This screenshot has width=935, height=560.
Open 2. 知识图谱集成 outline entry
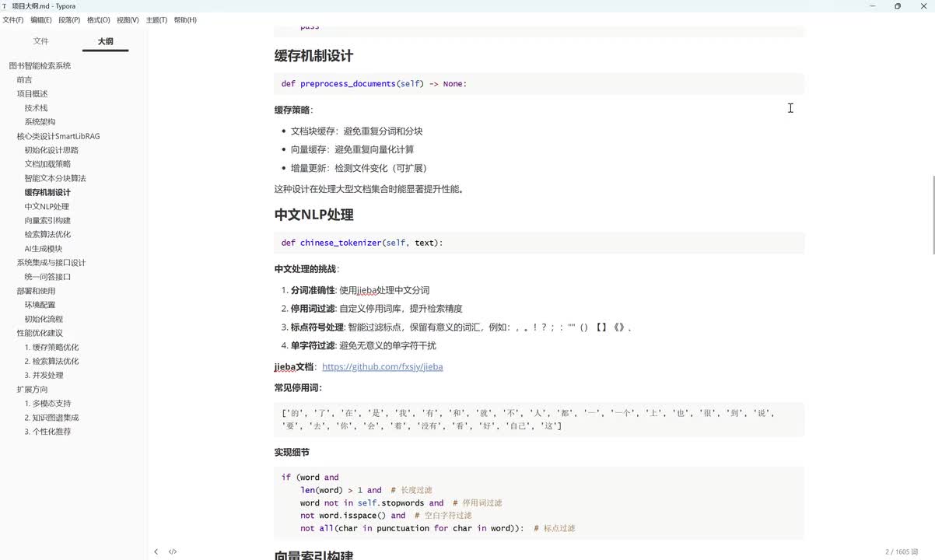pyautogui.click(x=51, y=417)
